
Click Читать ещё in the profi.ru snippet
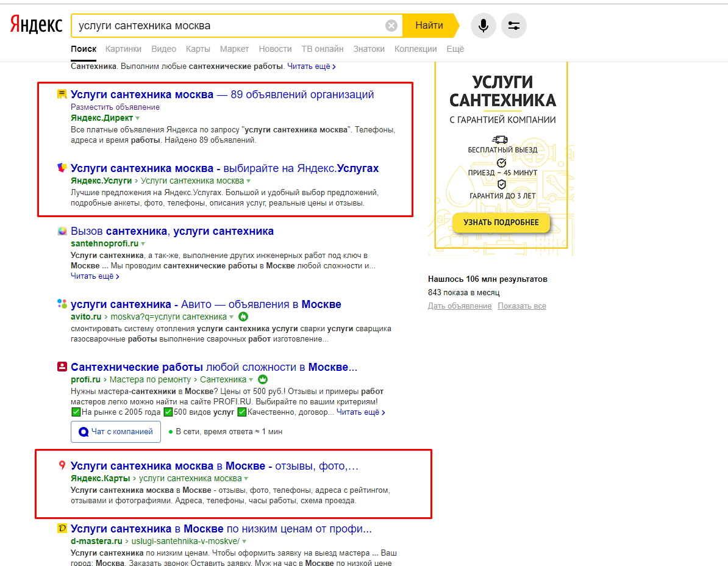pyautogui.click(x=361, y=412)
